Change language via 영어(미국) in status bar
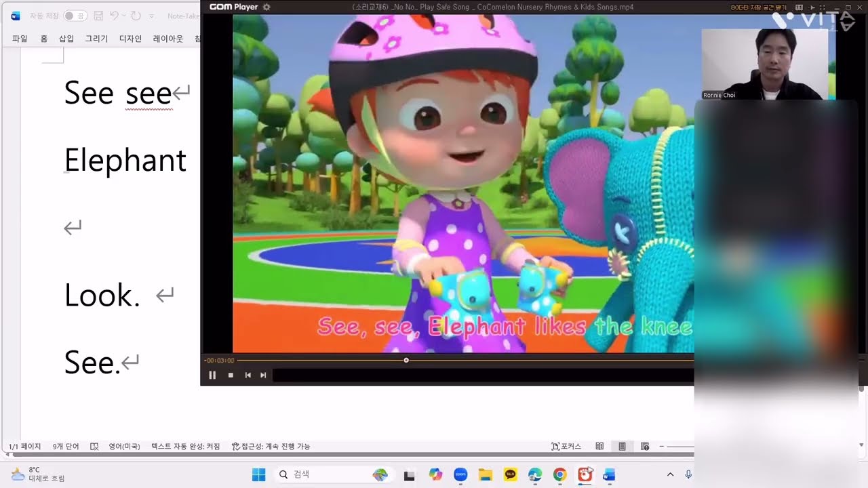The width and height of the screenshot is (868, 488). click(x=124, y=447)
